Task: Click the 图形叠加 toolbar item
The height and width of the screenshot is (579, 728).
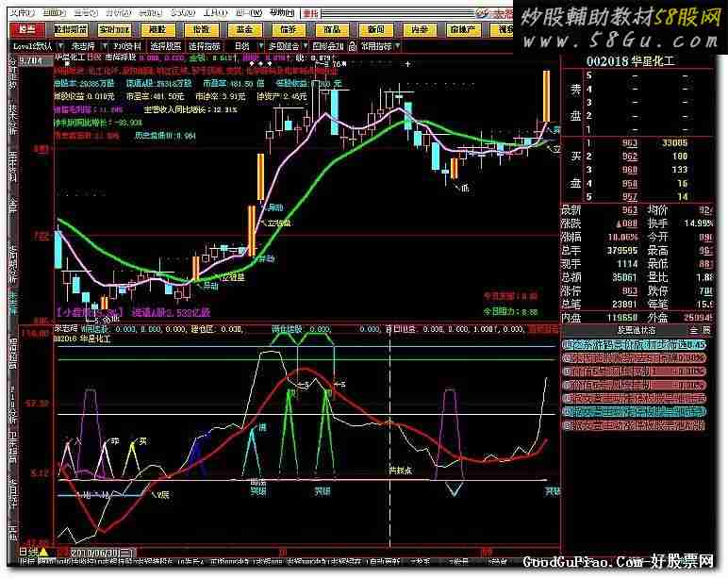Action: [x=328, y=46]
